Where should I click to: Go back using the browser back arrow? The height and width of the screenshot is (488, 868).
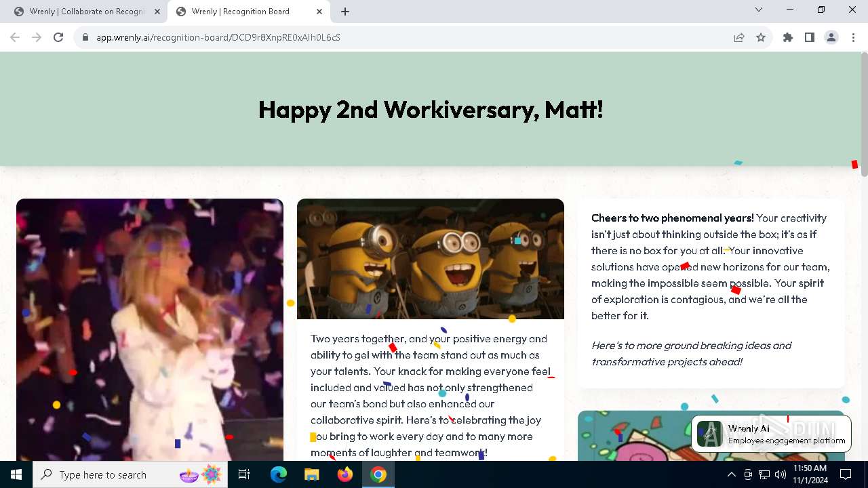pos(15,37)
